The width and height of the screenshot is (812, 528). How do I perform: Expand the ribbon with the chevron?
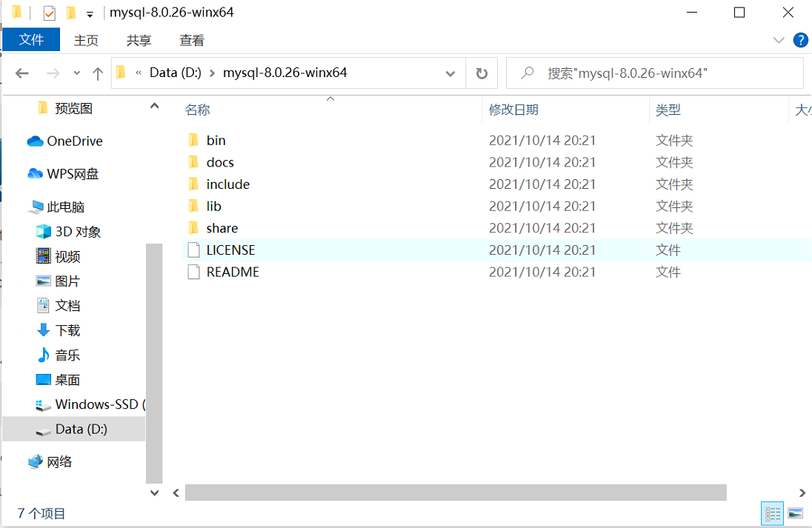click(x=779, y=40)
